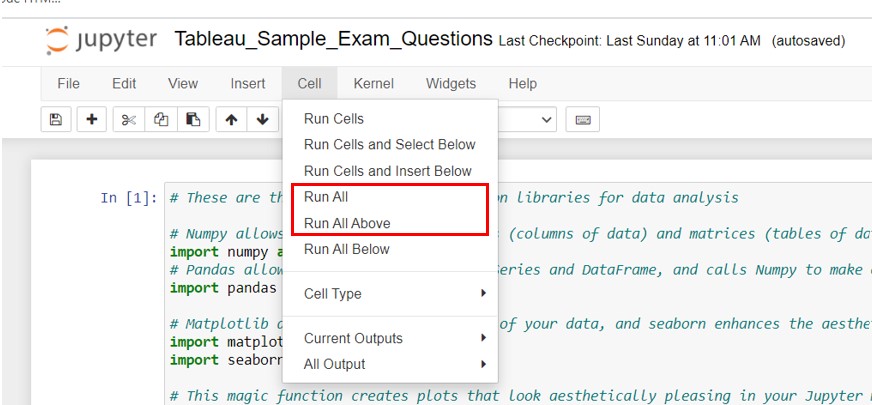Copy selected cells icon
This screenshot has width=872, height=405.
[161, 120]
